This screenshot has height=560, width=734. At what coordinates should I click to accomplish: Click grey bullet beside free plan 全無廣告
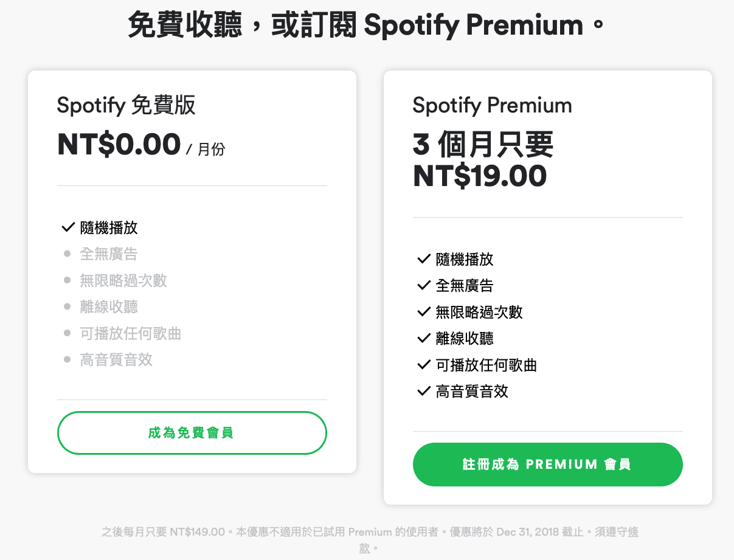(68, 254)
